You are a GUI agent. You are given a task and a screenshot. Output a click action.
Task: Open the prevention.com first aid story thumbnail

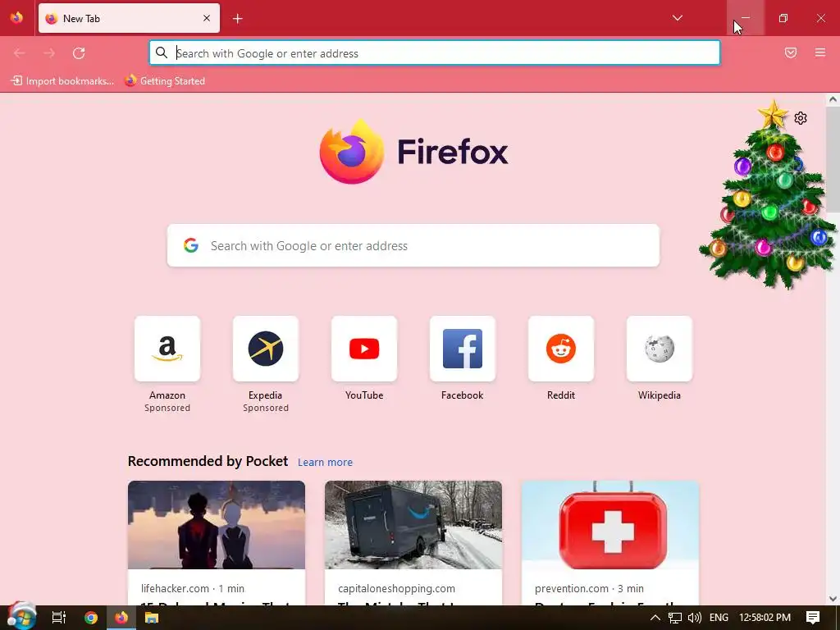point(610,524)
